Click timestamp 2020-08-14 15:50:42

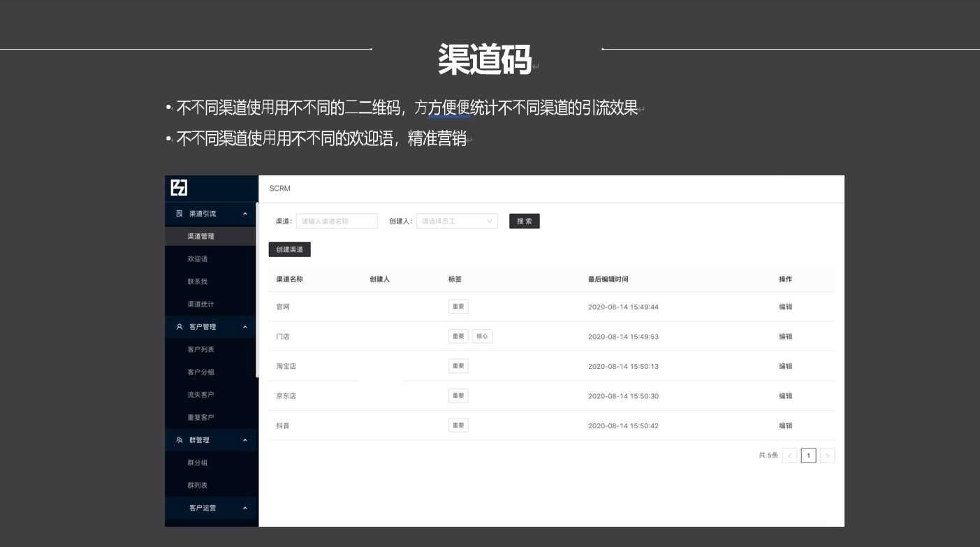click(623, 425)
